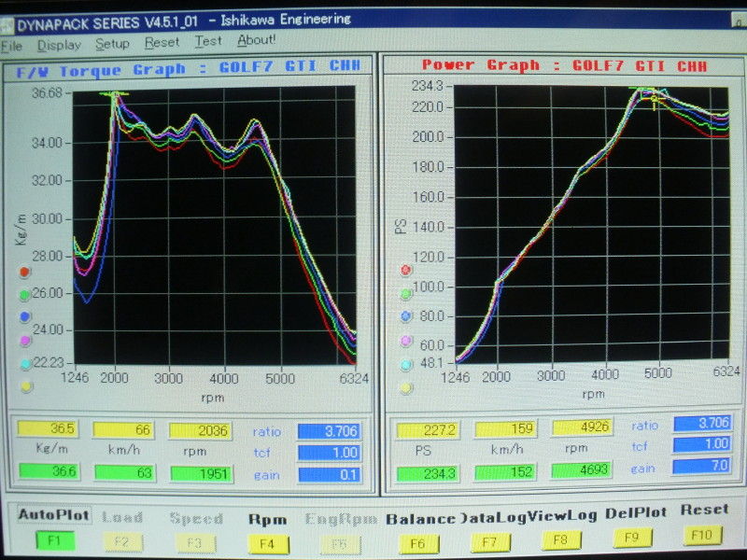Select the torque tcf field 1.00
Screen dimensions: 747x560
pos(330,453)
